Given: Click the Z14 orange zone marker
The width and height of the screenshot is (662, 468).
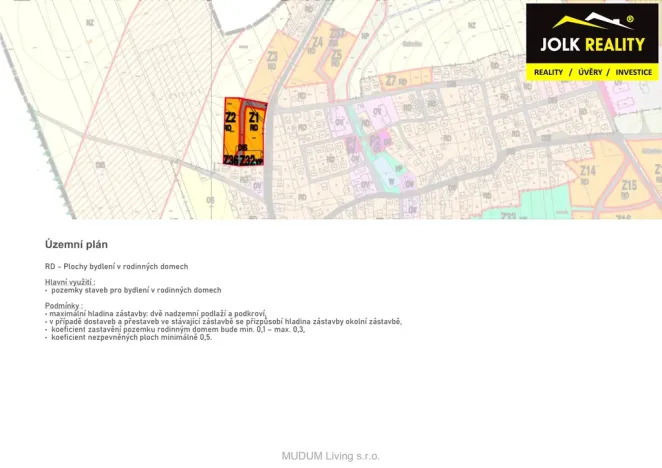Looking at the screenshot, I should (587, 171).
